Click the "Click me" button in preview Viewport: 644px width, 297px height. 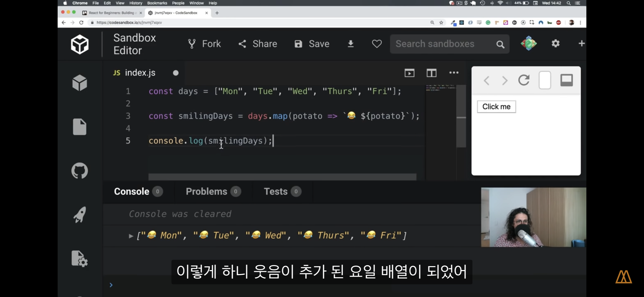click(496, 107)
